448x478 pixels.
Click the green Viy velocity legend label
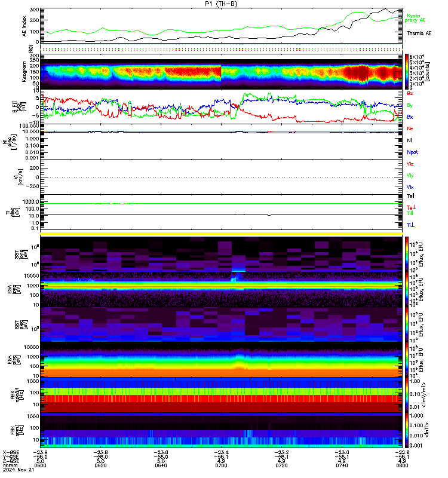(410, 176)
